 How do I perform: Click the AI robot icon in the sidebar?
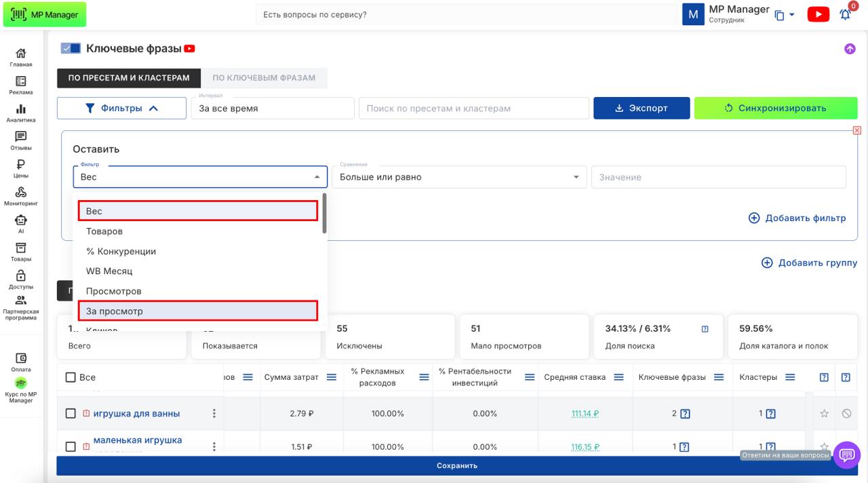click(20, 224)
